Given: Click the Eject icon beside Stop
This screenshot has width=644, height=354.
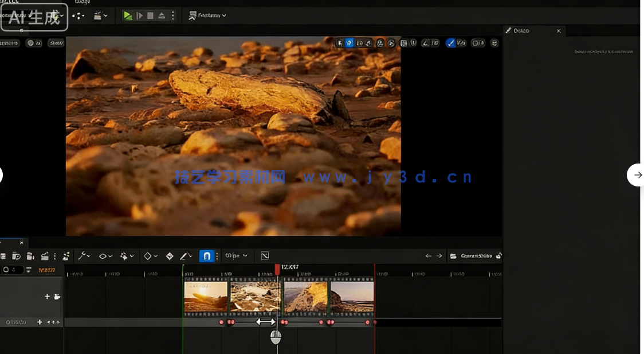Looking at the screenshot, I should point(161,15).
